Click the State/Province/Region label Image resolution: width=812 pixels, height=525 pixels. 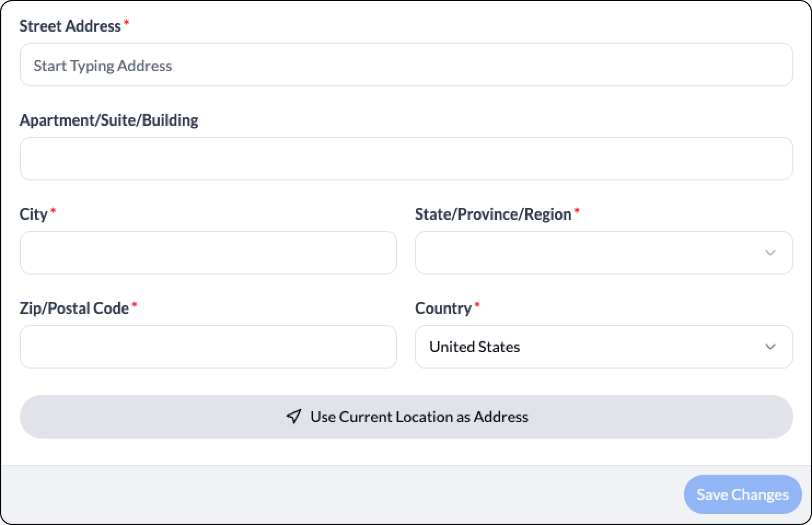493,214
